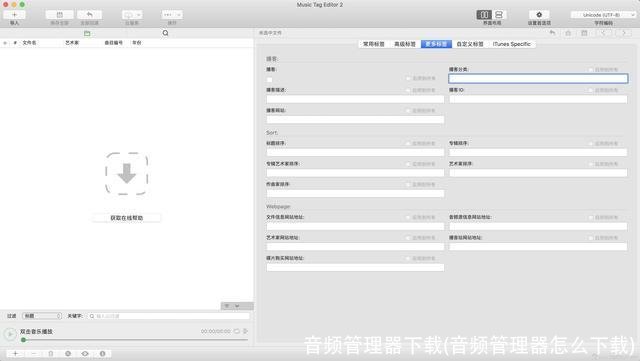This screenshot has width=640, height=361.
Task: Select the green folder view icon
Action: (87, 33)
